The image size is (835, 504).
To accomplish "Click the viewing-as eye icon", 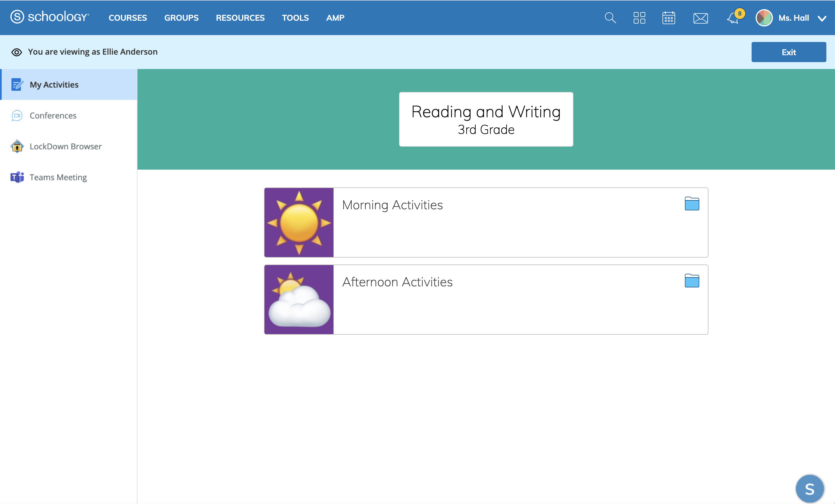I will pyautogui.click(x=17, y=52).
